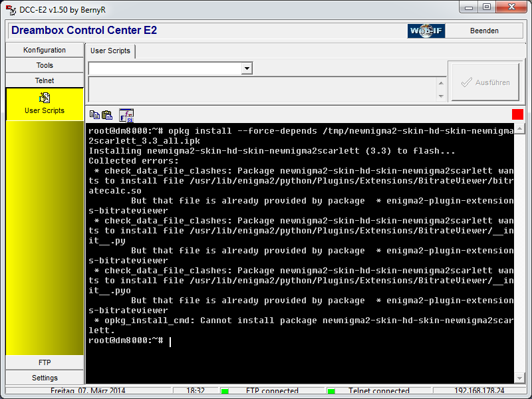Click the Beenden button
Viewport: 532px width, 399px height.
pos(484,31)
